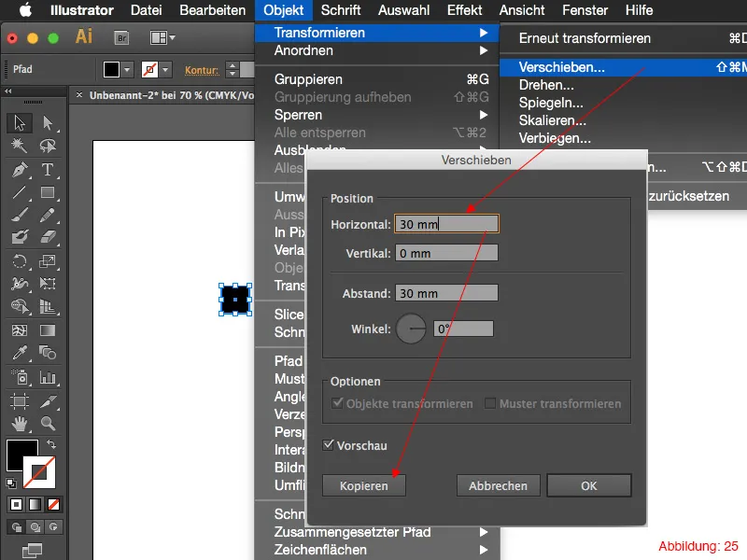Viewport: 747px width, 560px height.
Task: Select the Paintbrush tool
Action: point(20,216)
